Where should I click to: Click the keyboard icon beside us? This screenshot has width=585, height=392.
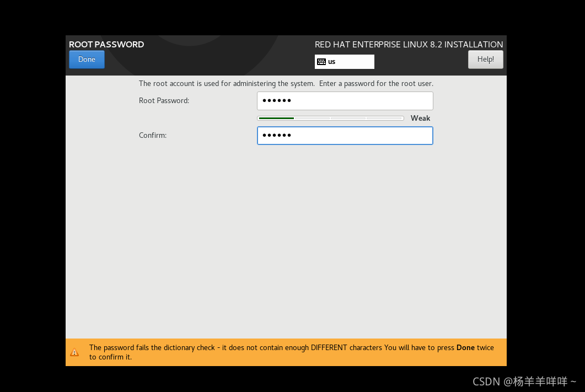click(x=321, y=62)
